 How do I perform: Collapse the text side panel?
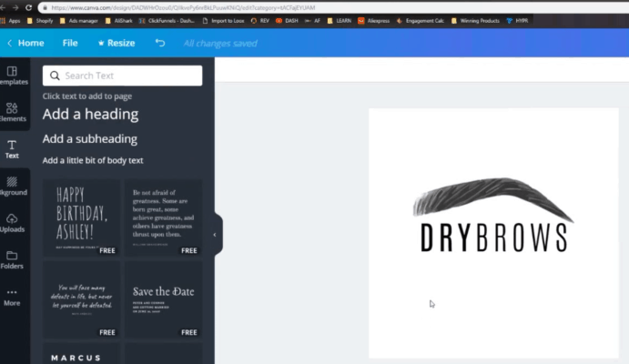click(215, 235)
